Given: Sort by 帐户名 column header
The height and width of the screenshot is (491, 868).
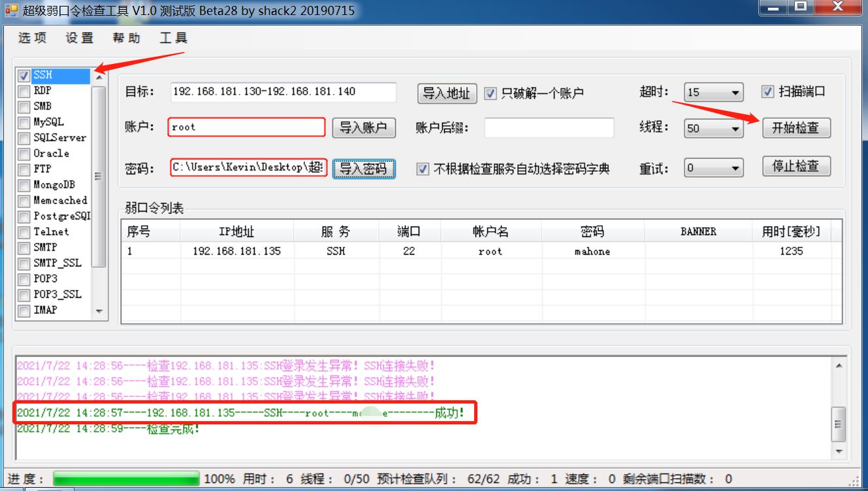Looking at the screenshot, I should click(490, 232).
